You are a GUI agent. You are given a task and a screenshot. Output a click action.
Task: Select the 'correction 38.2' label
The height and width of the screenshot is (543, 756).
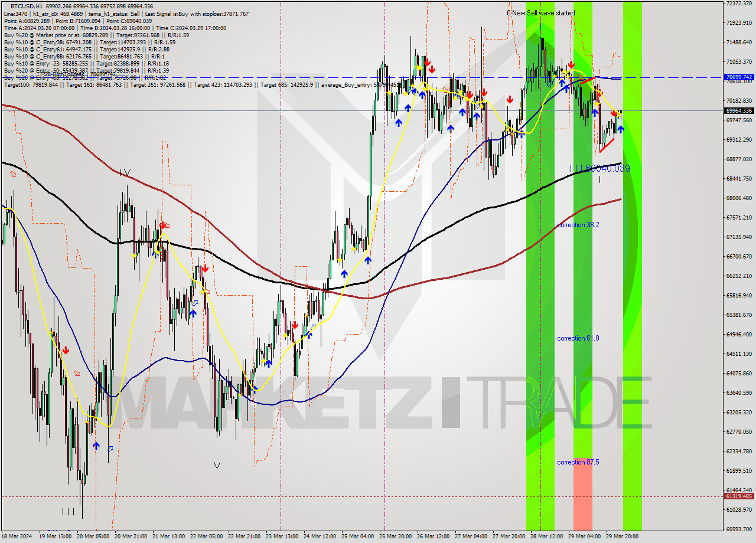[578, 225]
